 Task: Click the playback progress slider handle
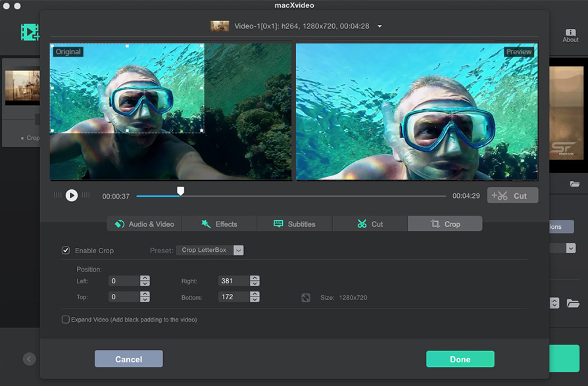pos(180,191)
